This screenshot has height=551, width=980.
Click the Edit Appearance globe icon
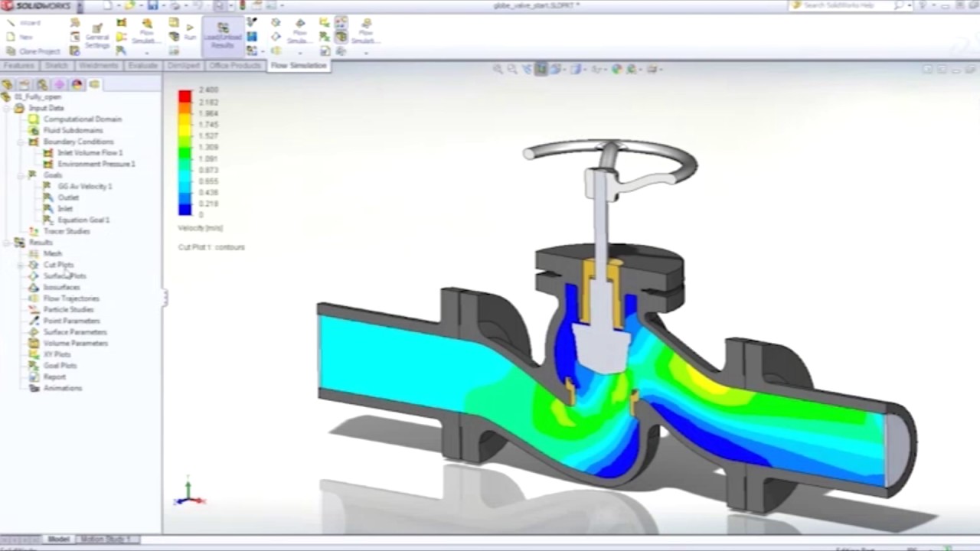click(x=616, y=69)
